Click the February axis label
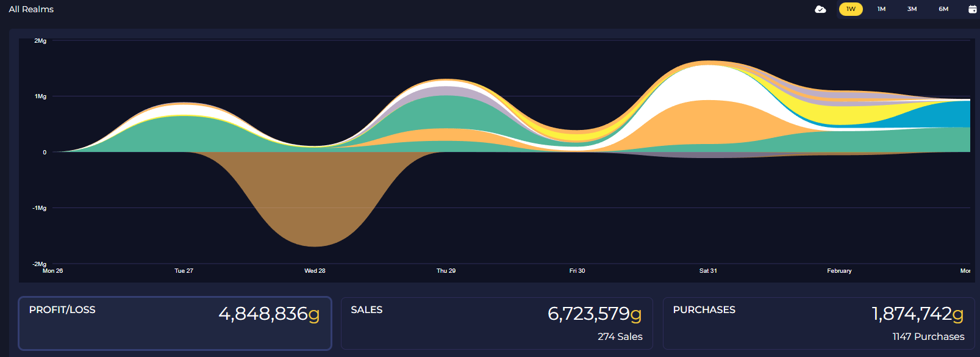Screen dimensions: 980x357 pos(839,271)
